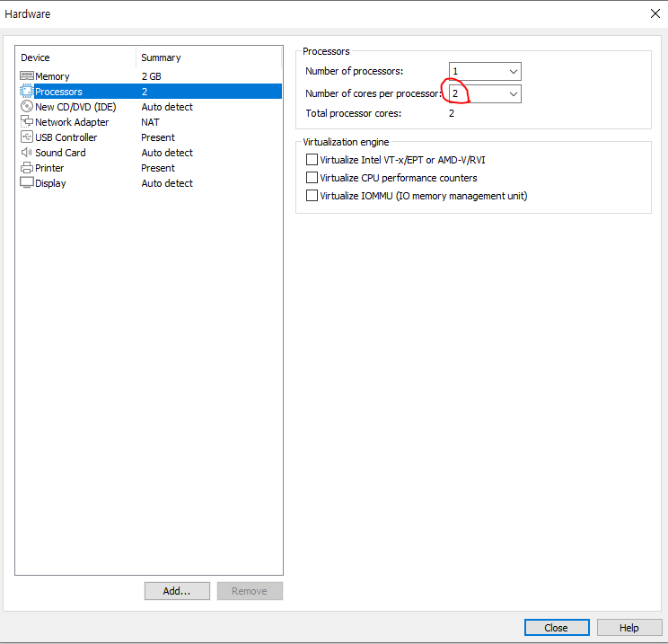Select the Printer label
This screenshot has width=668, height=644.
point(49,168)
